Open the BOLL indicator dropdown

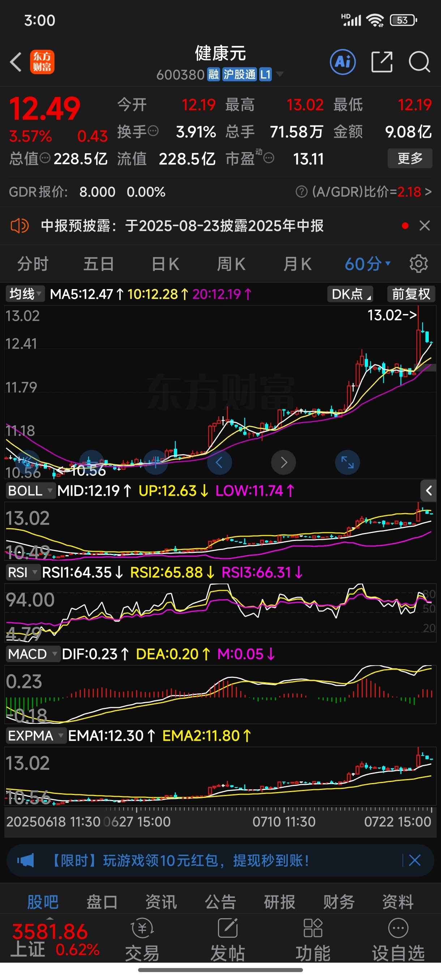[30, 491]
